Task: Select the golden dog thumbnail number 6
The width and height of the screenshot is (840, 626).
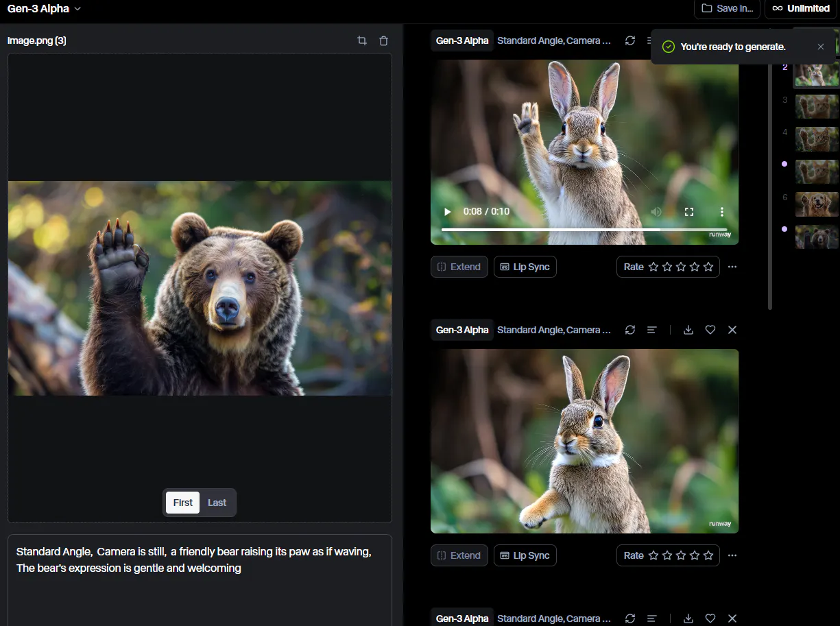Action: click(817, 204)
